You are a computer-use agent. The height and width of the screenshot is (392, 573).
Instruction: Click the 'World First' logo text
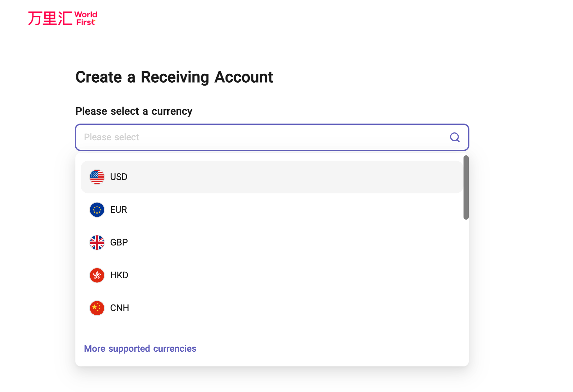click(86, 18)
